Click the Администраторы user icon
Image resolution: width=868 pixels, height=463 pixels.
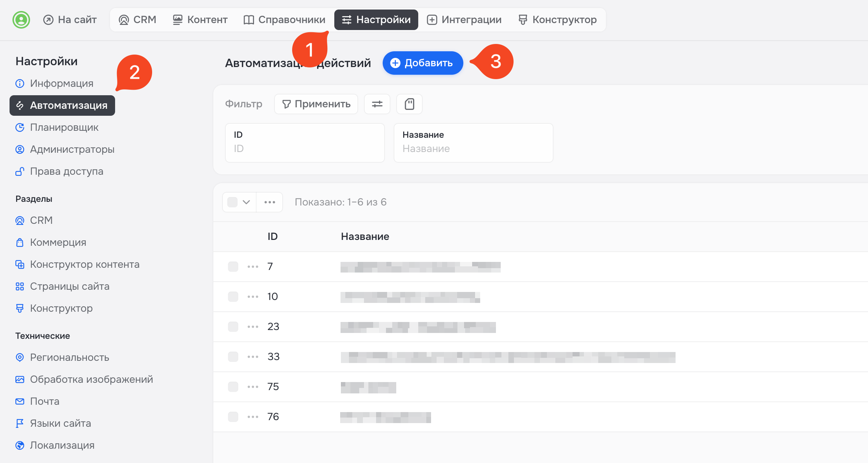point(20,149)
